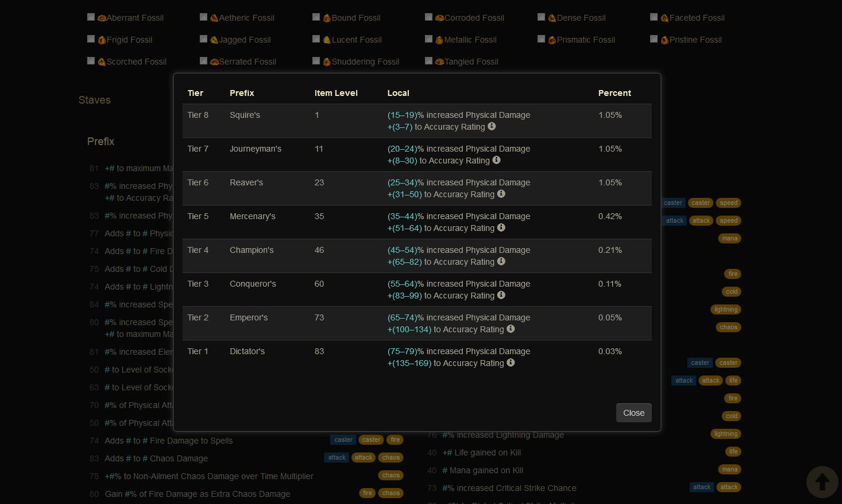This screenshot has width=842, height=504.
Task: Enable the Frigid Fossil checkbox
Action: (91, 39)
